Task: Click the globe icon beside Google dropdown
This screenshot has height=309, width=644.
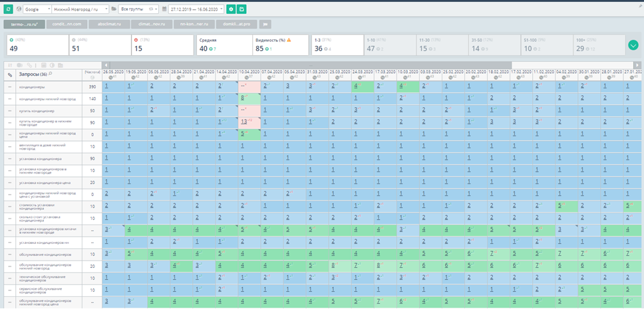Action: point(19,9)
